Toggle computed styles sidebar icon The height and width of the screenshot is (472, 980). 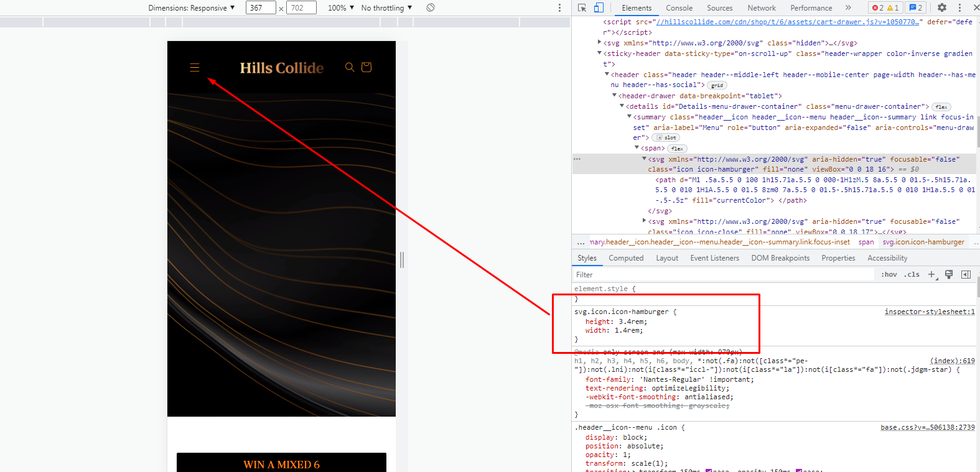tap(966, 274)
